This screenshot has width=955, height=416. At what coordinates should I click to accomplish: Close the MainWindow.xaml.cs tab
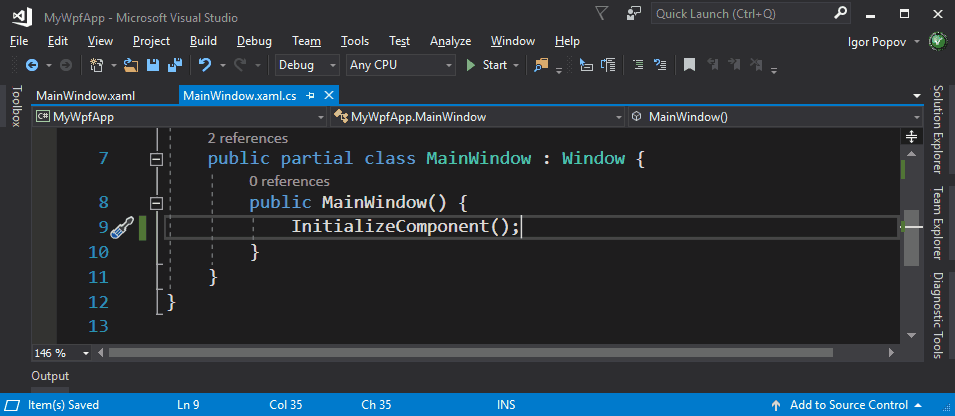tap(328, 95)
